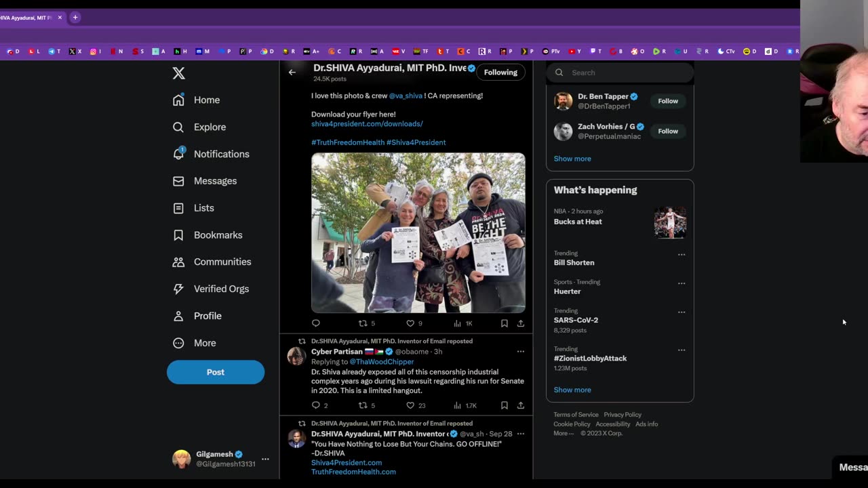Open options for Cyber Partisan post

pyautogui.click(x=520, y=352)
